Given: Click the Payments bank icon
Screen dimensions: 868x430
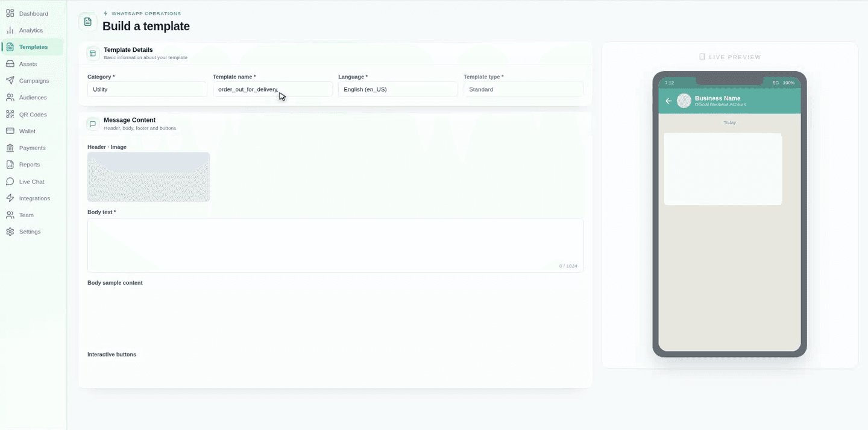Looking at the screenshot, I should 10,148.
